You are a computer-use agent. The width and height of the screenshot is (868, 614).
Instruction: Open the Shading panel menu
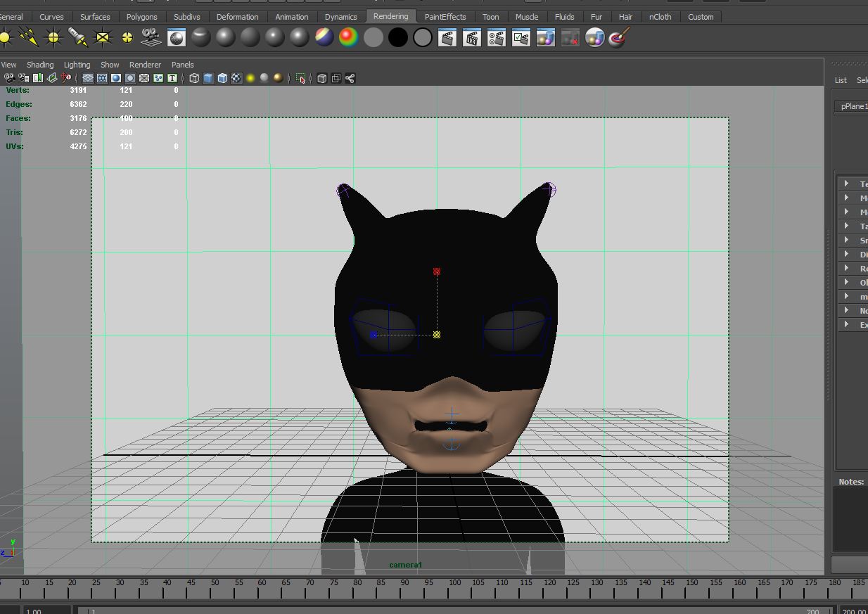[40, 65]
